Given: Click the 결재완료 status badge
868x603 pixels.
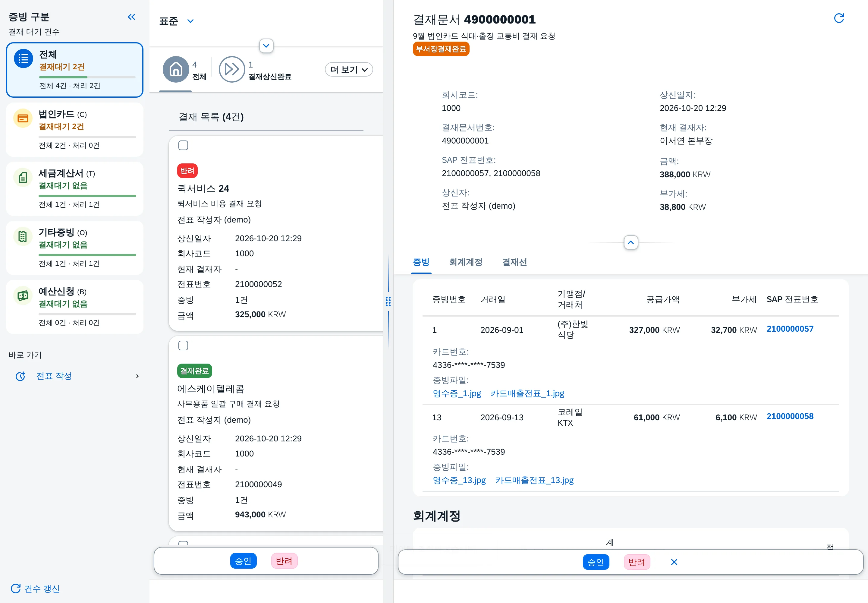Looking at the screenshot, I should 194,371.
